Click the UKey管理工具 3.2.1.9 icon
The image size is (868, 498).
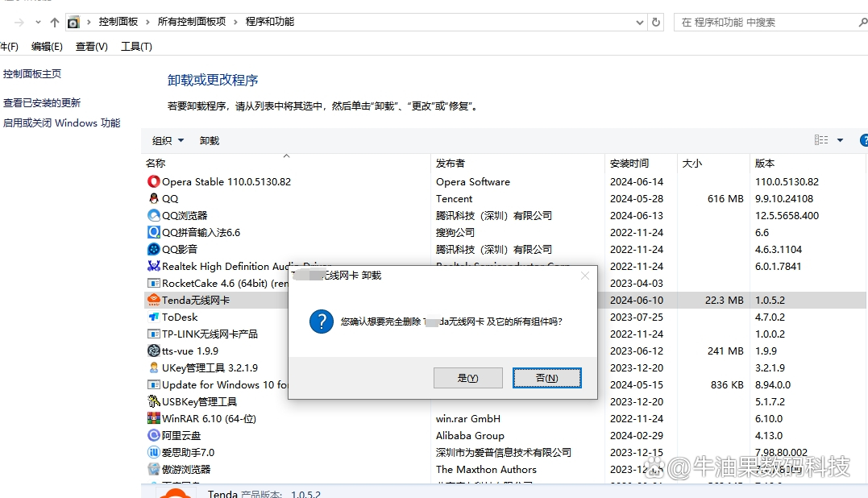[x=153, y=367]
